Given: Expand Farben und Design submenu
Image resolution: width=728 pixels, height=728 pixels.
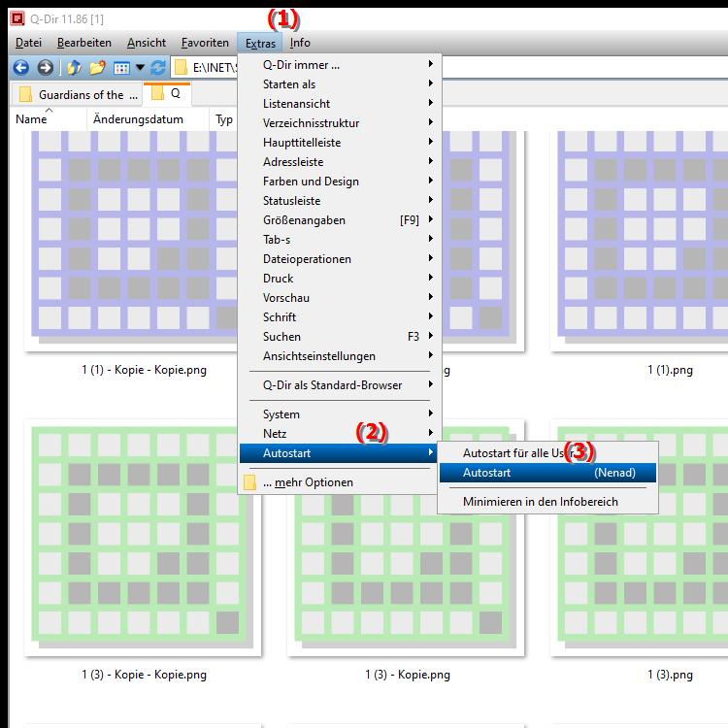Looking at the screenshot, I should 340,182.
